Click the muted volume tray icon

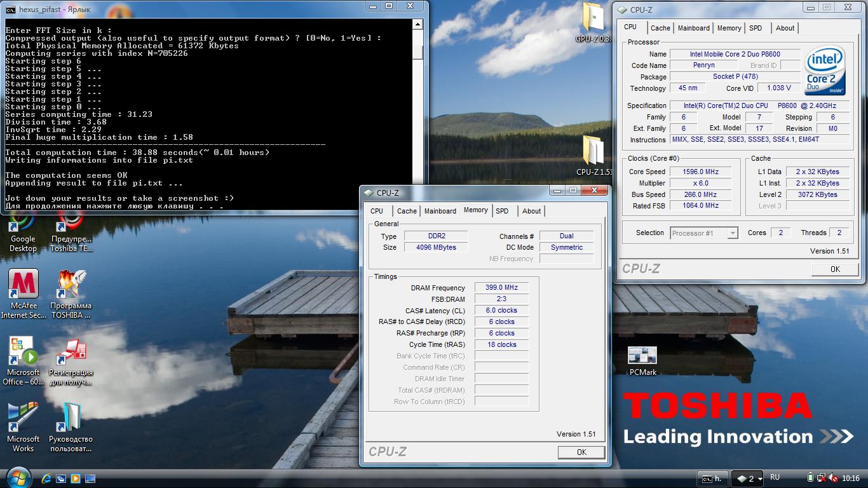point(832,478)
